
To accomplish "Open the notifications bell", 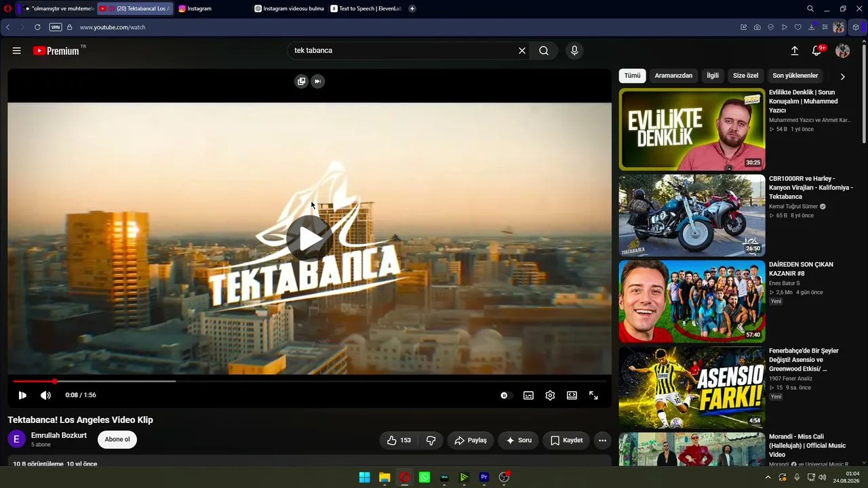I will (x=817, y=51).
